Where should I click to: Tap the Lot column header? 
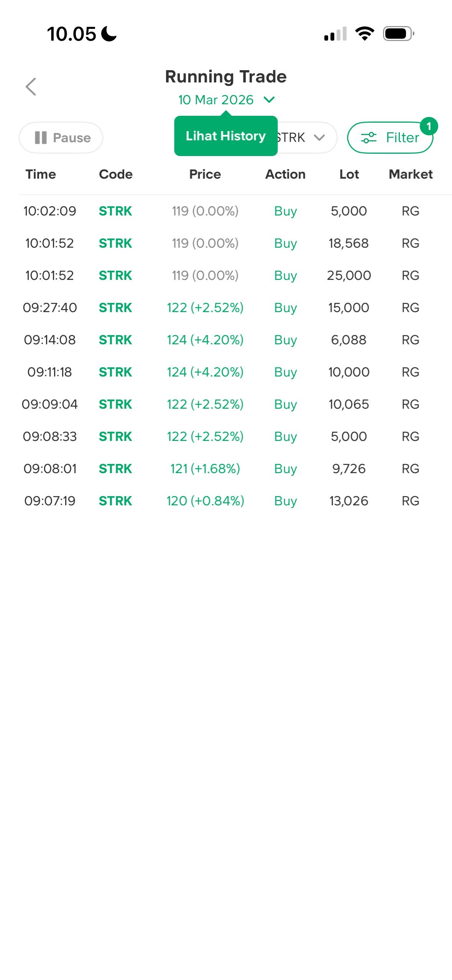click(x=349, y=174)
